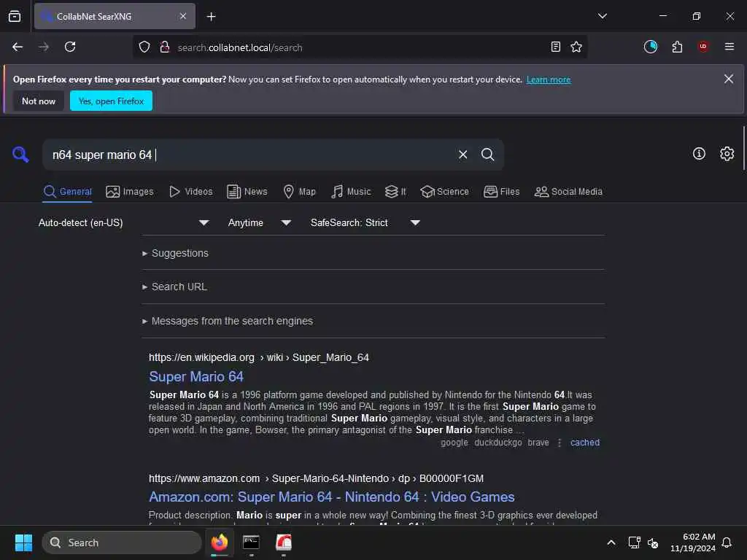Select the General search tab

67,192
